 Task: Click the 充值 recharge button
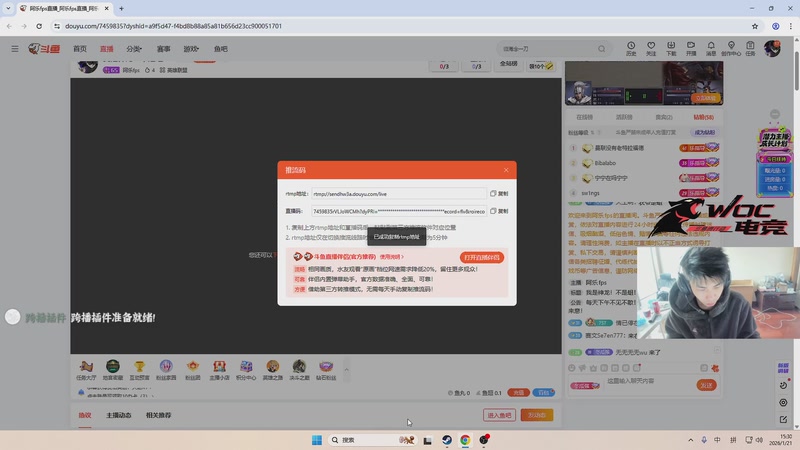518,392
